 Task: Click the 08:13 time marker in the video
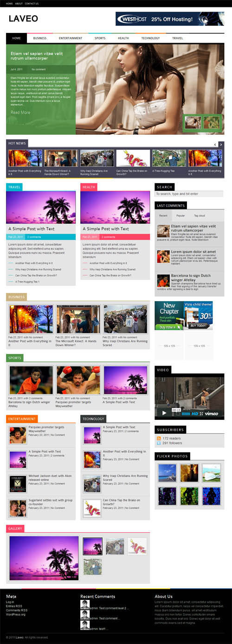176,410
